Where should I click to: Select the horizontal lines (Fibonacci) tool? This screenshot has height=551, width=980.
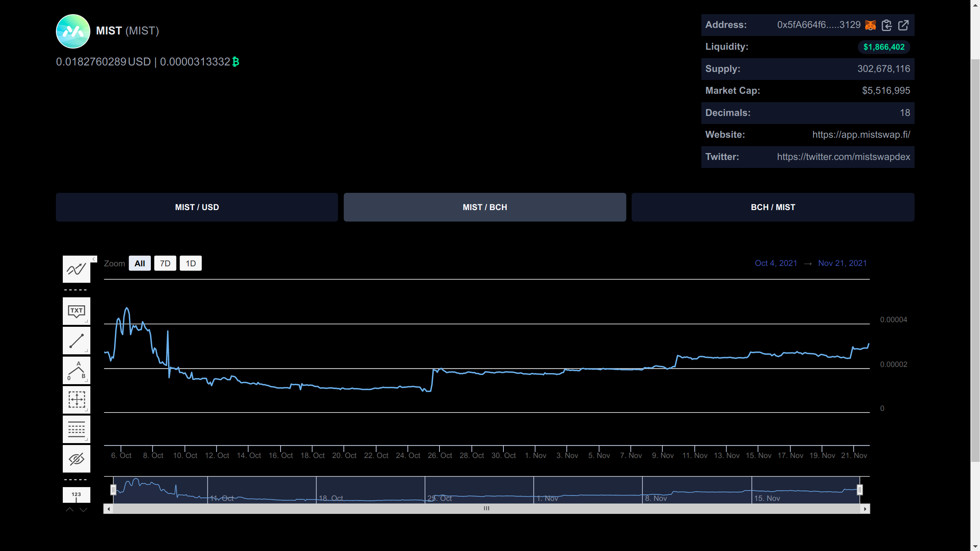[77, 429]
